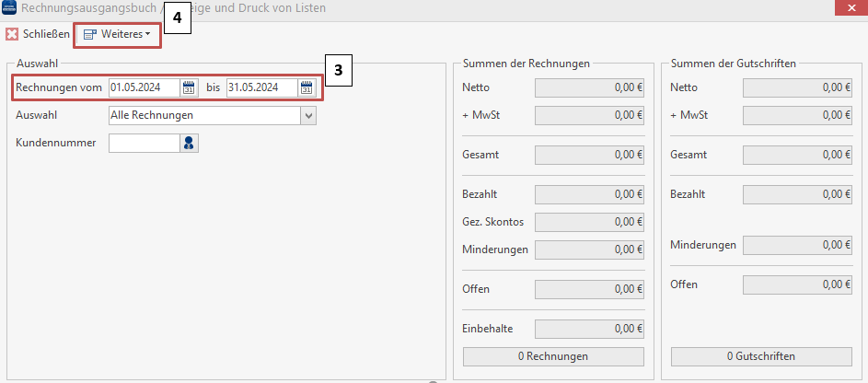Viewport: 868px width, 383px height.
Task: Click the start date field 01.05.2024
Action: point(145,87)
